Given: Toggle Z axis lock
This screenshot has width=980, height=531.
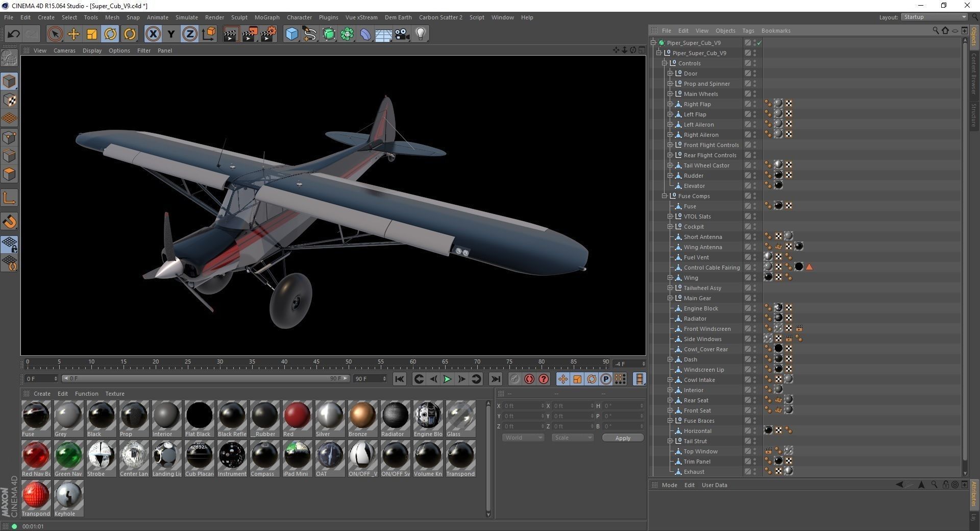Looking at the screenshot, I should 189,34.
